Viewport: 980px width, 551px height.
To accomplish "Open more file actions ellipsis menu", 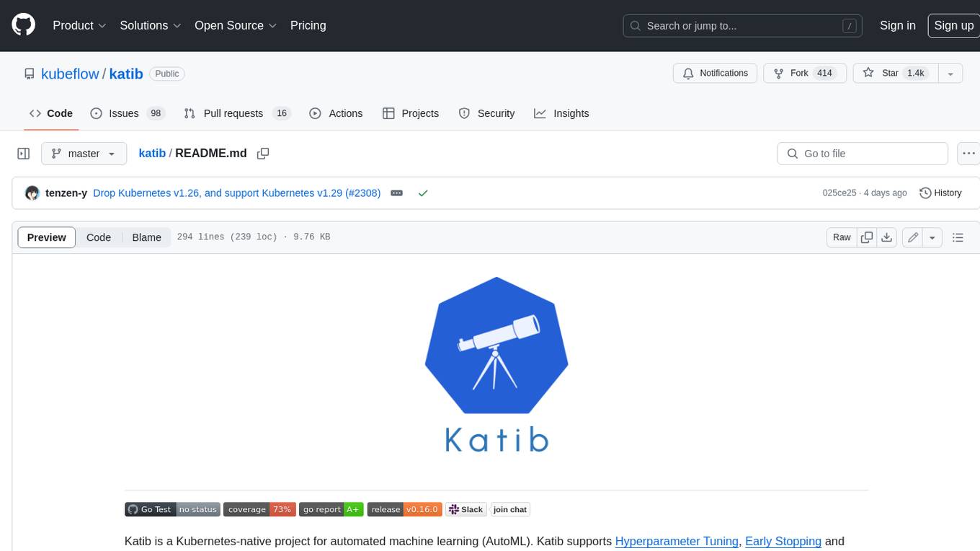I will point(968,154).
